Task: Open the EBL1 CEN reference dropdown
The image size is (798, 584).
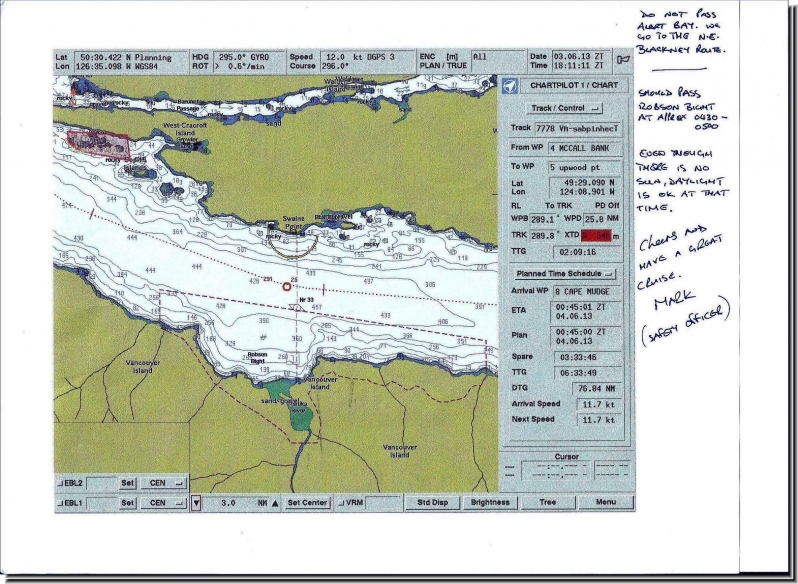Action: [x=163, y=503]
